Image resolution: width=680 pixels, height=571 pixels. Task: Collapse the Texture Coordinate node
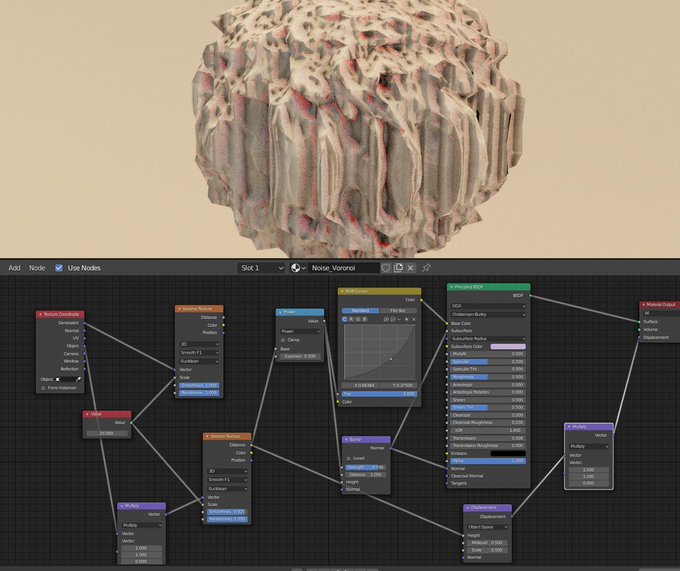(x=40, y=314)
